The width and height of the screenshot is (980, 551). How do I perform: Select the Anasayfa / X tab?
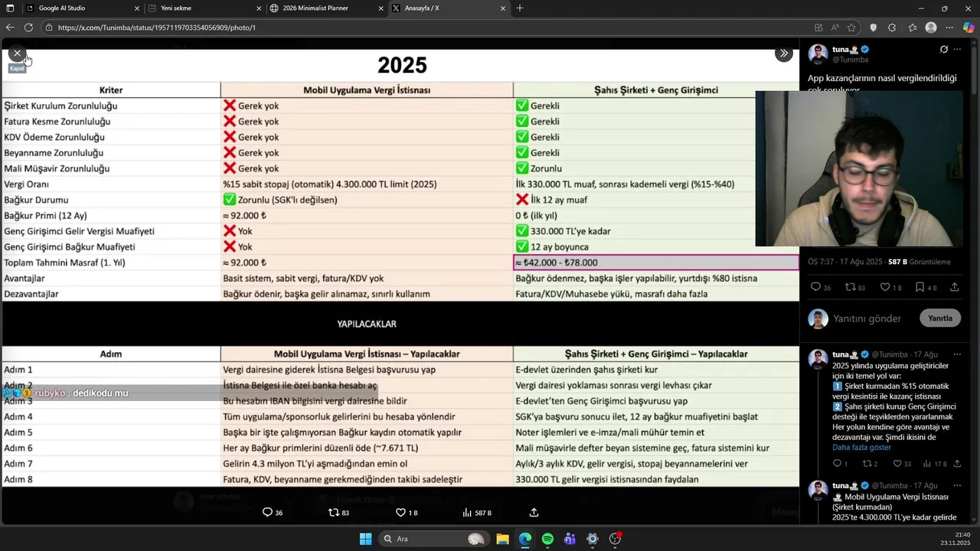[x=448, y=8]
